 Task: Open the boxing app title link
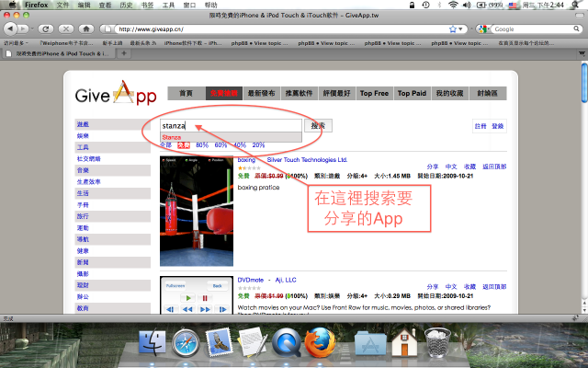246,159
